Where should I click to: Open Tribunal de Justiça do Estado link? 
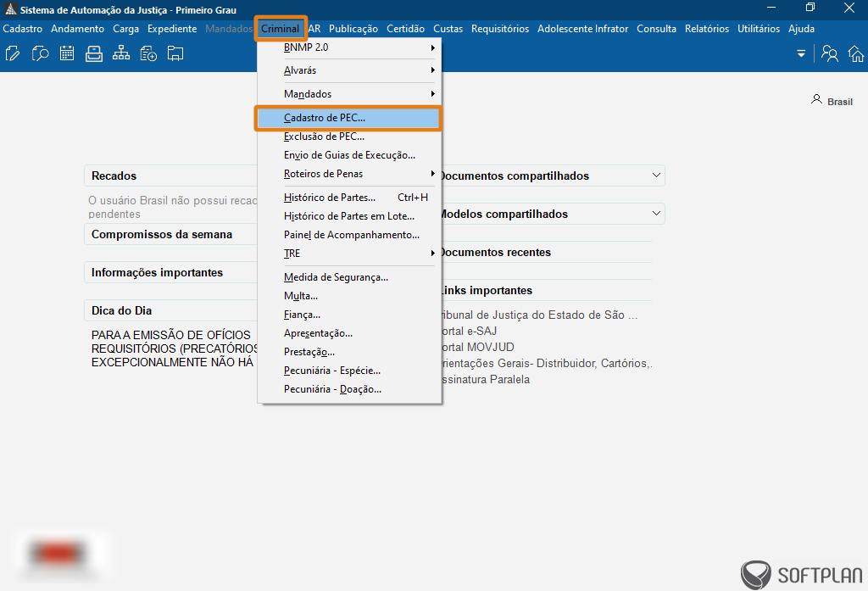coord(540,315)
